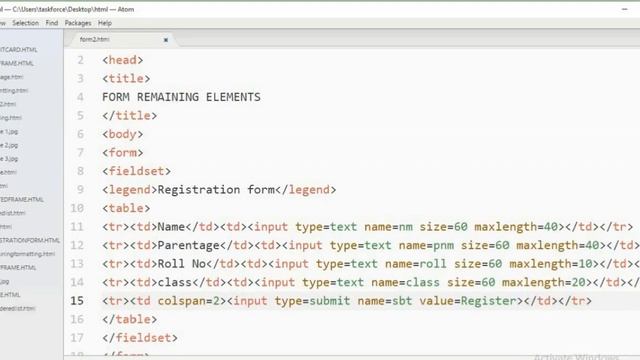Screen dimensions: 640x360
Task: Click line number 2 in the gutter
Action: click(x=80, y=60)
